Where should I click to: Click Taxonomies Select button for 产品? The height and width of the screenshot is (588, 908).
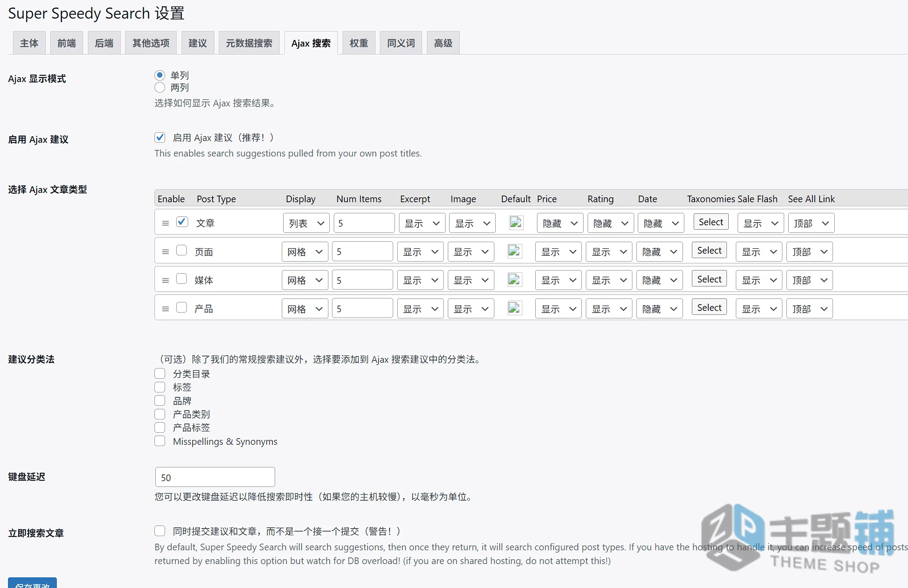709,307
